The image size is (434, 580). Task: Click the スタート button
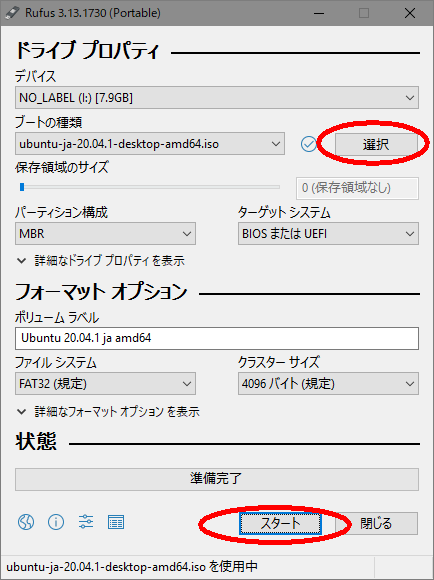280,523
